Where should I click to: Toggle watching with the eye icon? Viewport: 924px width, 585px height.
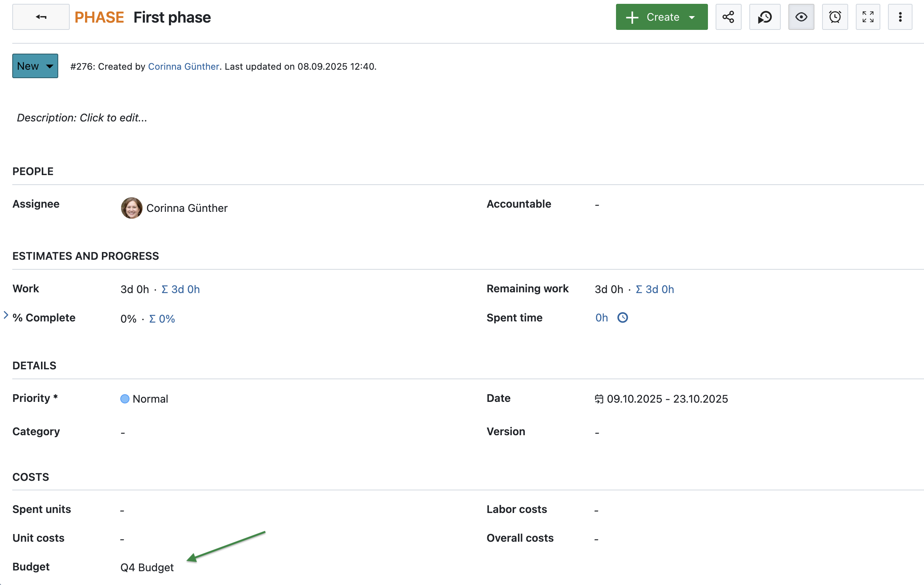[801, 17]
